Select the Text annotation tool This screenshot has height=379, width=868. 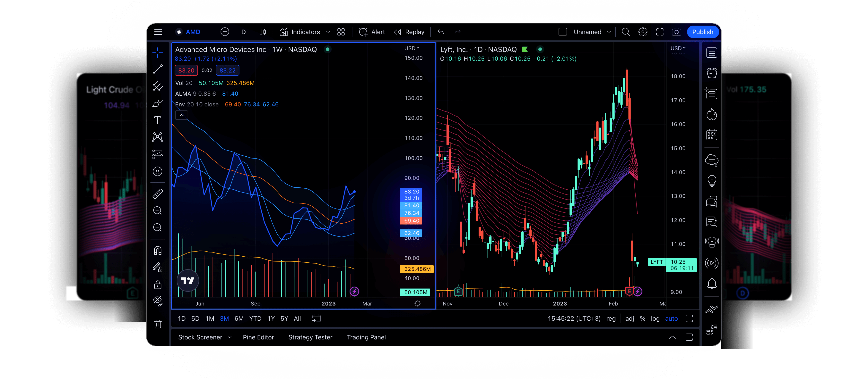[x=157, y=120]
